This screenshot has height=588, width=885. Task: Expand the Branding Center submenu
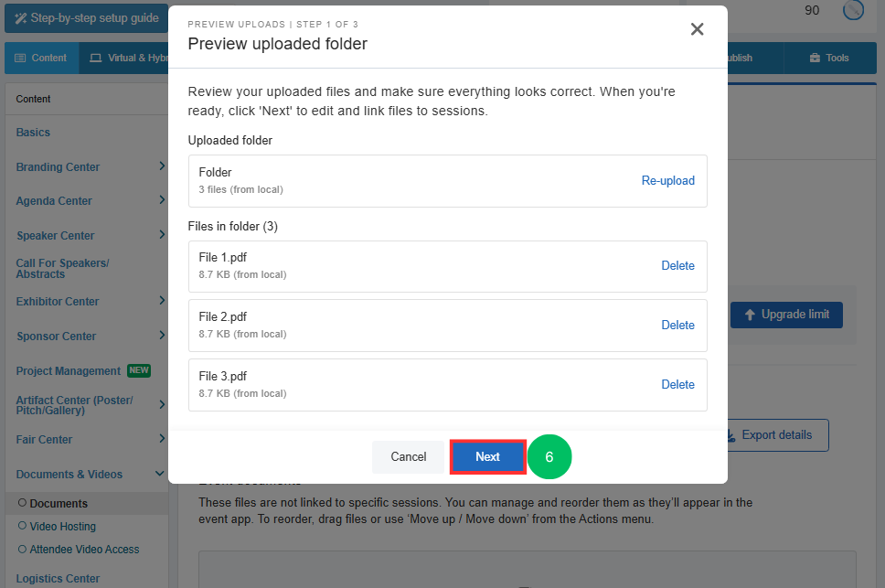(162, 166)
